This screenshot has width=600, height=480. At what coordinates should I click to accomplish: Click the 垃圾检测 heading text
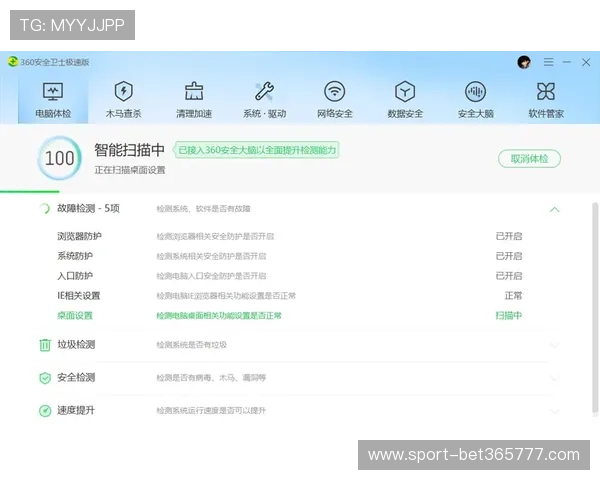[x=76, y=344]
